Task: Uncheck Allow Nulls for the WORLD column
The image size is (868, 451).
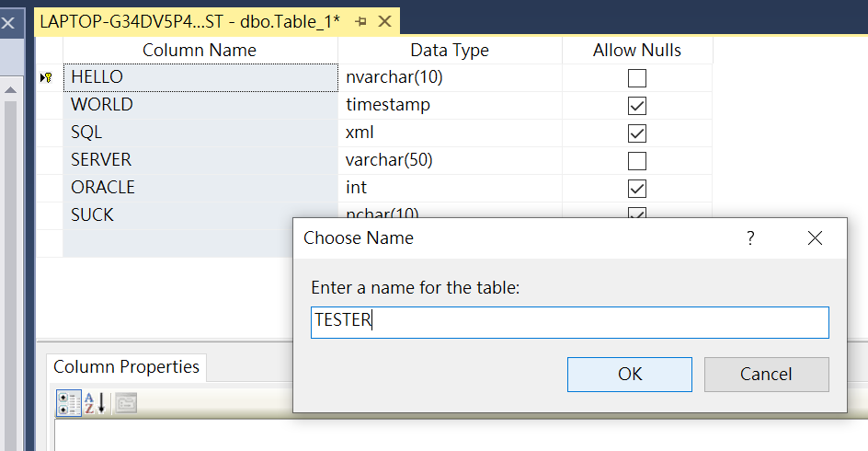Action: (637, 106)
